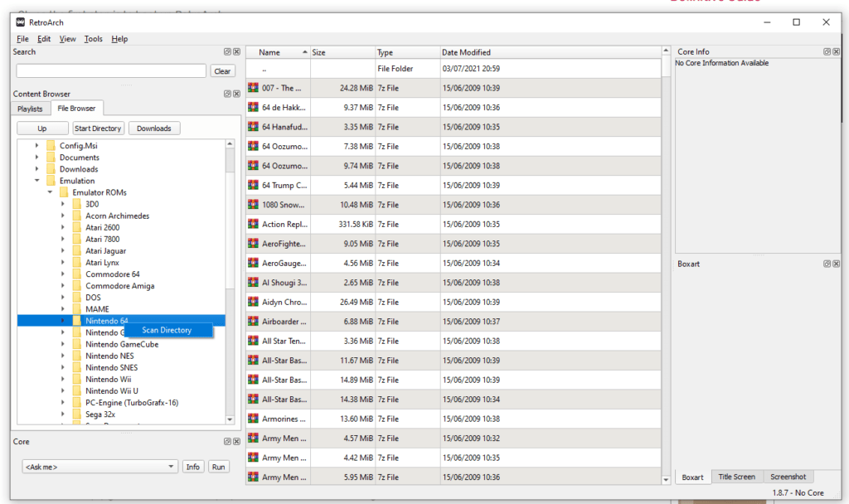Image resolution: width=849 pixels, height=504 pixels.
Task: Float the Search panel
Action: click(x=227, y=52)
